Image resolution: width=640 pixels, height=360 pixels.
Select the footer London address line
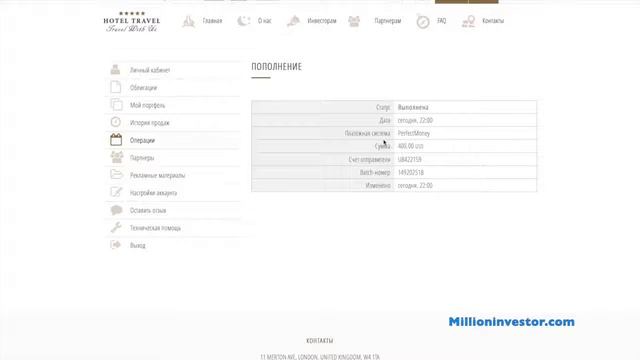(320, 357)
